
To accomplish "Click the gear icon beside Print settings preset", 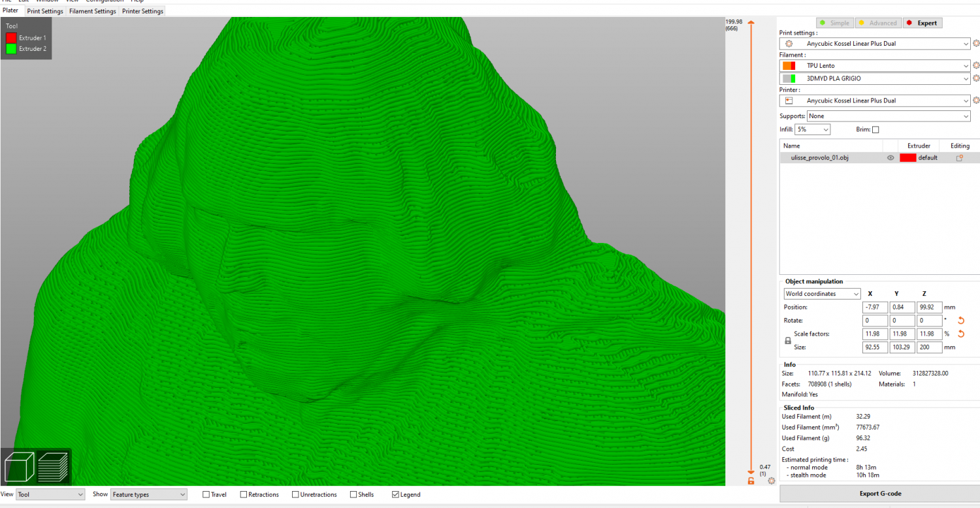I will click(x=976, y=44).
